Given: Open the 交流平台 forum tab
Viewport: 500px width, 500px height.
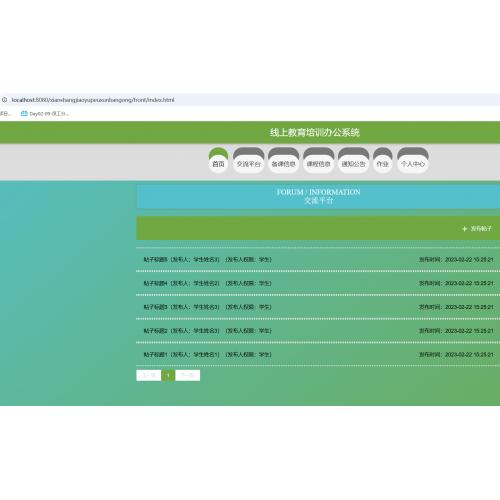Looking at the screenshot, I should coord(249,161).
